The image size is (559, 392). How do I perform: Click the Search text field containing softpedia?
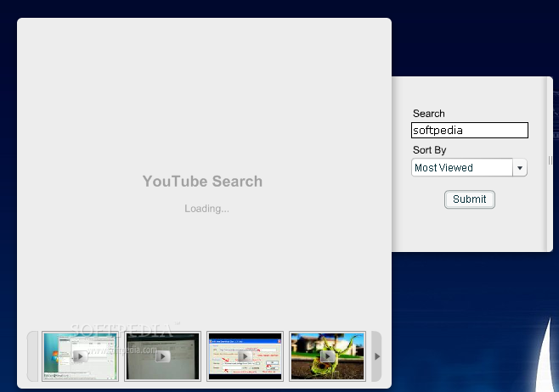pos(470,131)
